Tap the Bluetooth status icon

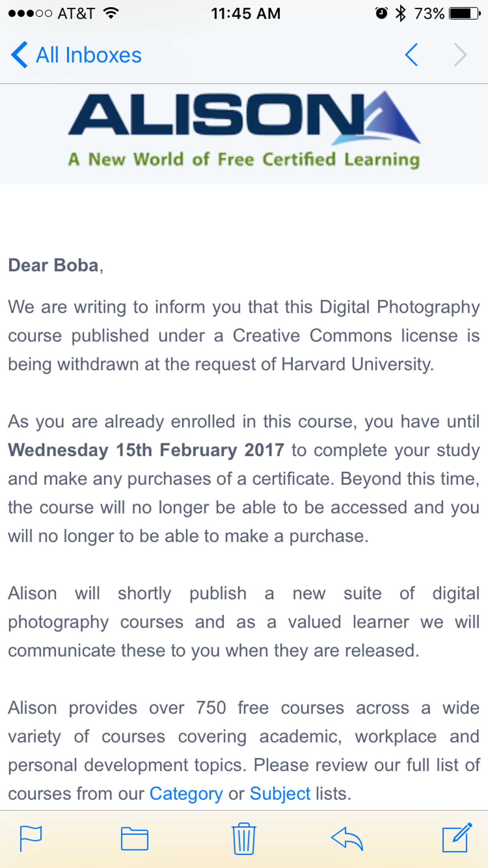401,14
